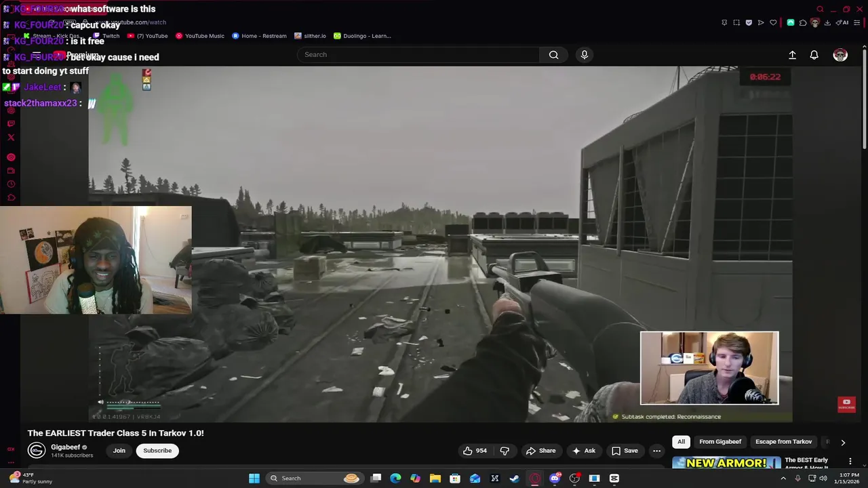Activate voice search microphone icon
The height and width of the screenshot is (488, 868).
point(585,55)
